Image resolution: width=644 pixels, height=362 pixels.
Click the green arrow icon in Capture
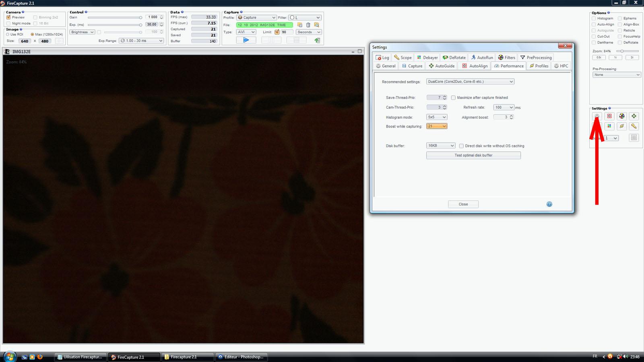317,40
